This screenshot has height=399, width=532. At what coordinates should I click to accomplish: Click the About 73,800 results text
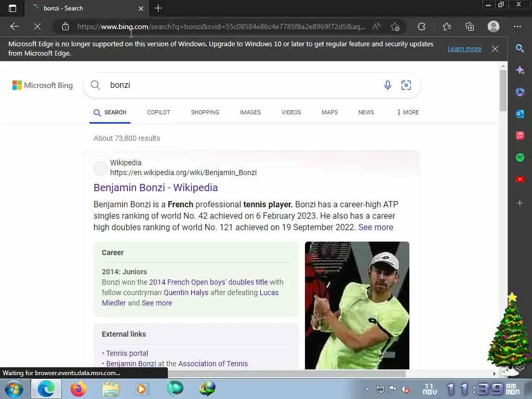127,138
